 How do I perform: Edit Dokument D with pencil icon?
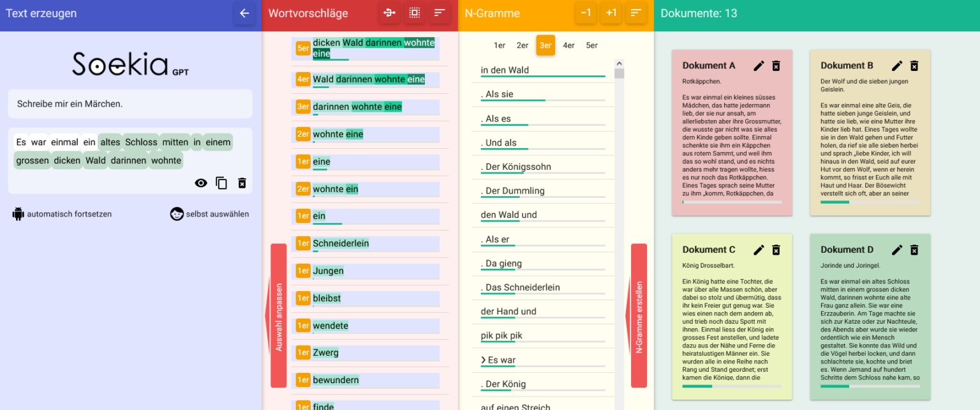pos(897,250)
